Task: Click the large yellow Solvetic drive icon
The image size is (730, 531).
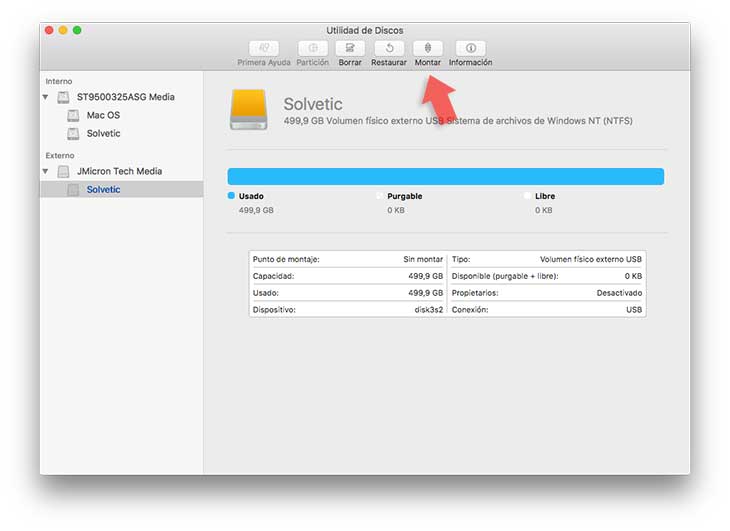Action: [x=249, y=109]
